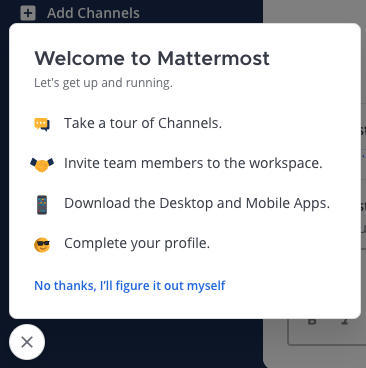Image resolution: width=366 pixels, height=368 pixels.
Task: Start the Take a tour of Channels step
Action: click(x=143, y=123)
